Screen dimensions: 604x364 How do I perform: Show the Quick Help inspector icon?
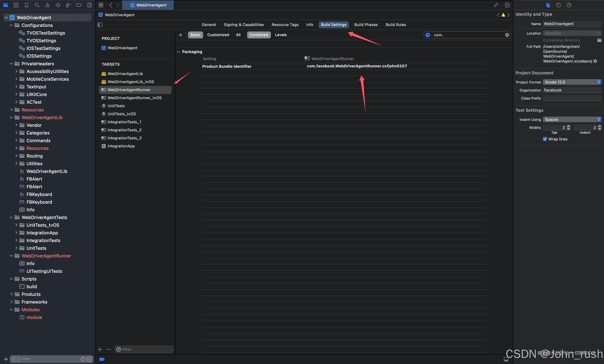point(569,5)
